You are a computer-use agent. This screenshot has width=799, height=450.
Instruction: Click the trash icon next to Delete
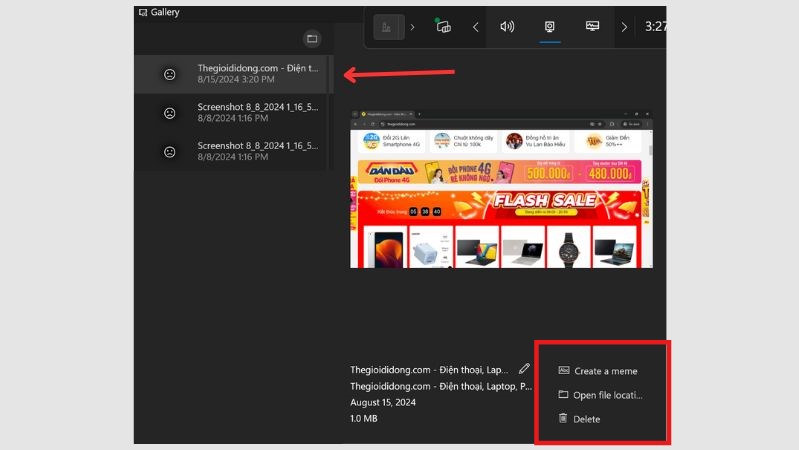tap(563, 418)
